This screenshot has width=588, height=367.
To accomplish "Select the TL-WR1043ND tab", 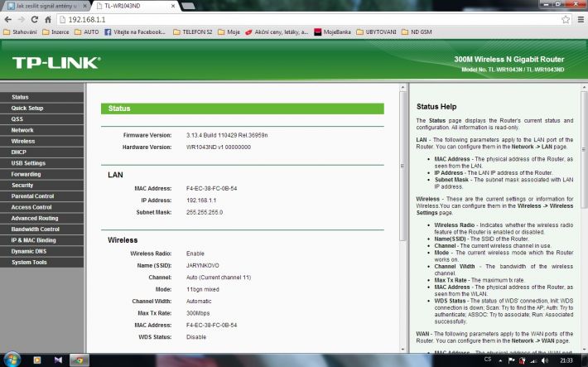I will tap(131, 7).
